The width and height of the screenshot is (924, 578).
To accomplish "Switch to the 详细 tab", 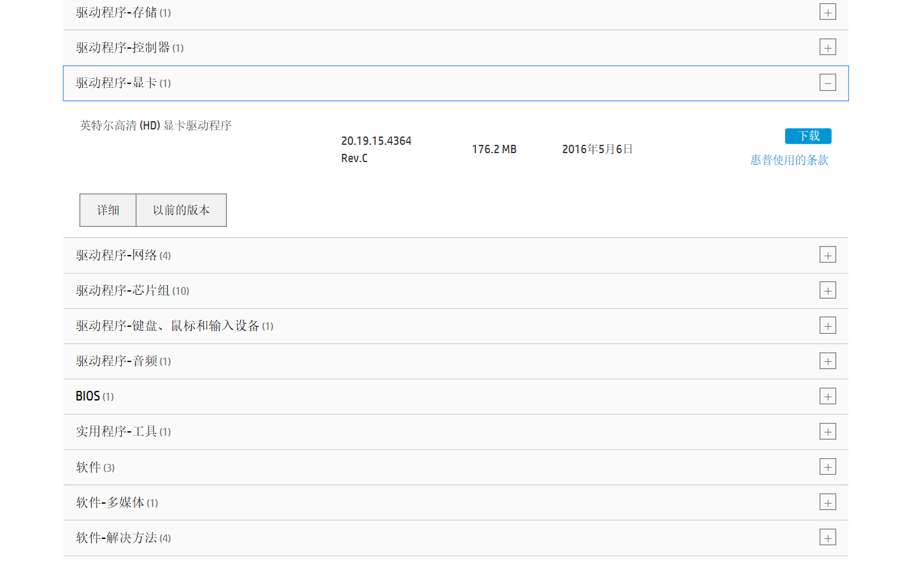I will [x=108, y=210].
